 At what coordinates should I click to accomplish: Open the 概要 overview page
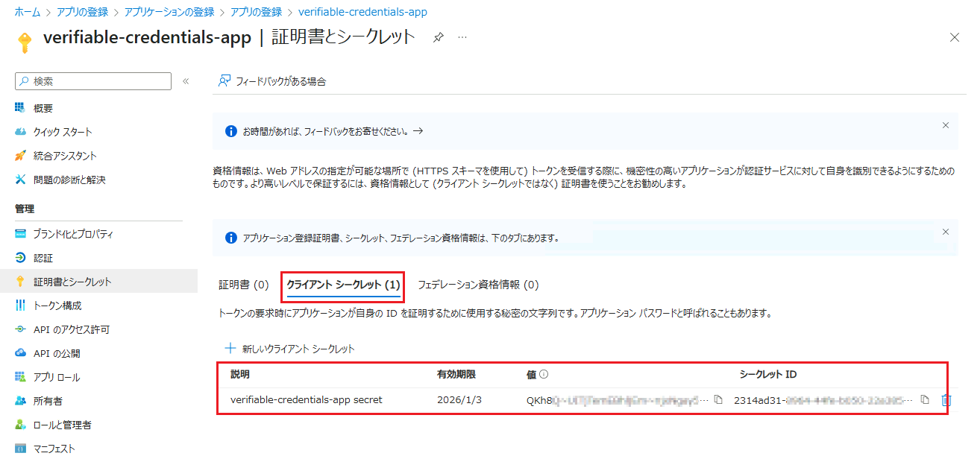tap(43, 108)
